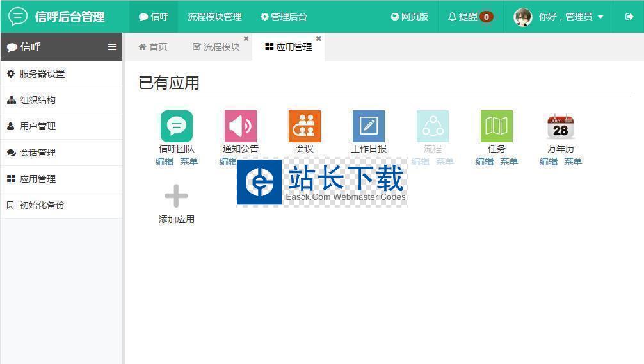Open 流程模块管理 in top navigation
This screenshot has width=644, height=364.
point(214,17)
